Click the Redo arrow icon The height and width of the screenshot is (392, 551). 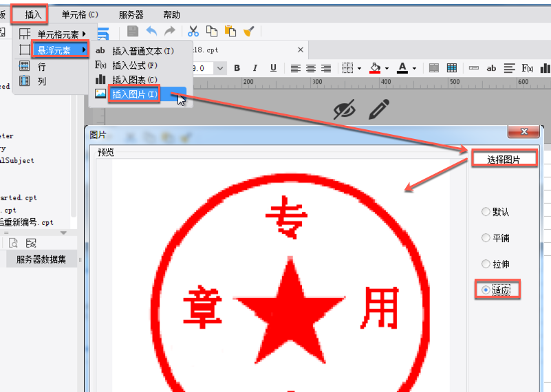pos(170,31)
